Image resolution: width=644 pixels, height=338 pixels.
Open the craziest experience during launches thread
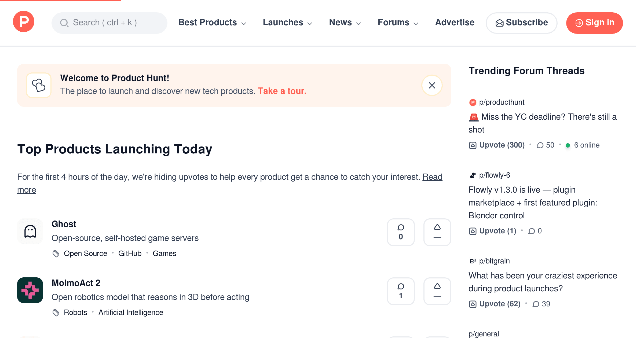[x=543, y=282]
